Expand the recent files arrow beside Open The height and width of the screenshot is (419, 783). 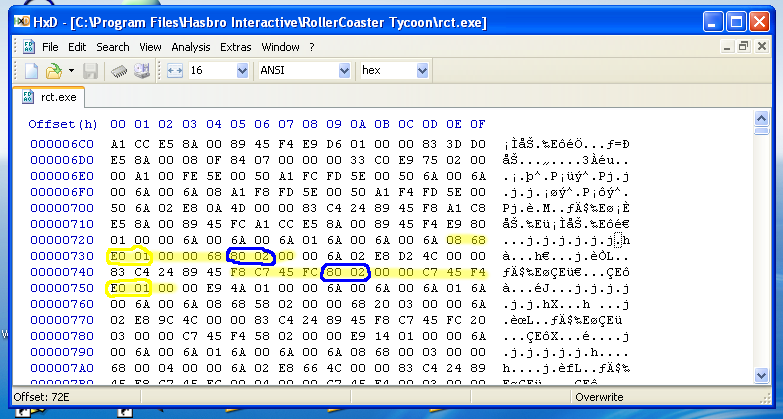pos(71,71)
